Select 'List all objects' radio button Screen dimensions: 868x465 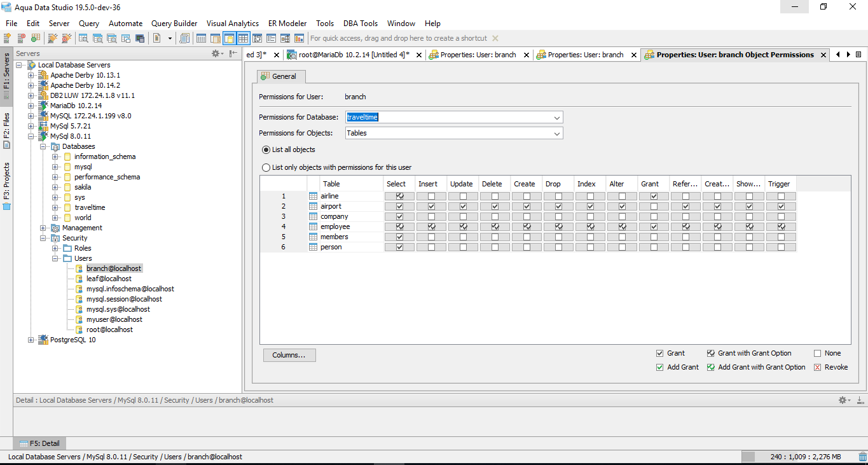pyautogui.click(x=266, y=150)
